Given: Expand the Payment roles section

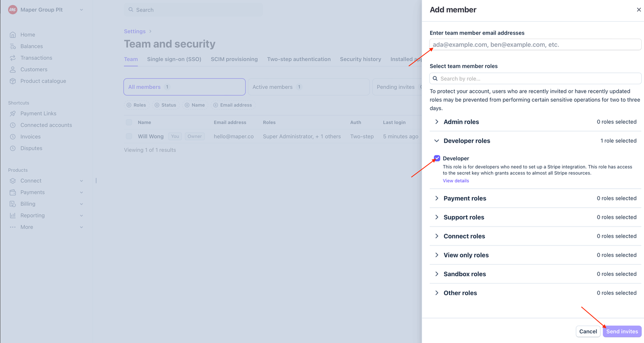Looking at the screenshot, I should point(437,198).
